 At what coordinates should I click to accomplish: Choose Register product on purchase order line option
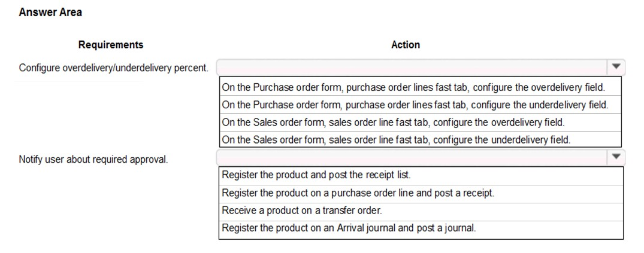(421, 194)
